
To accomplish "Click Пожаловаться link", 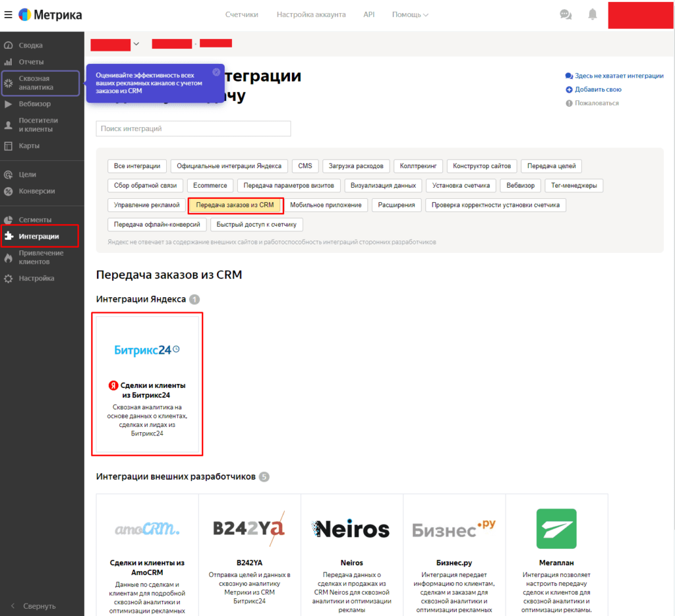I will [x=593, y=103].
